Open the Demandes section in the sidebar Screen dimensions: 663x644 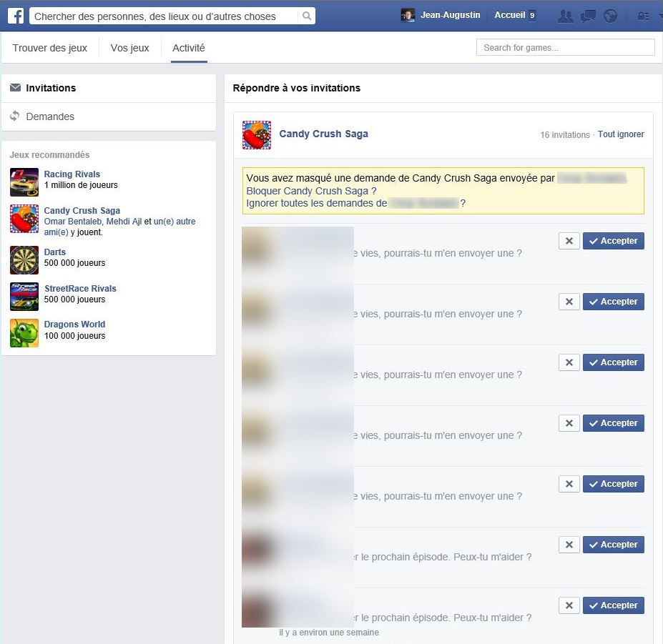coord(109,117)
